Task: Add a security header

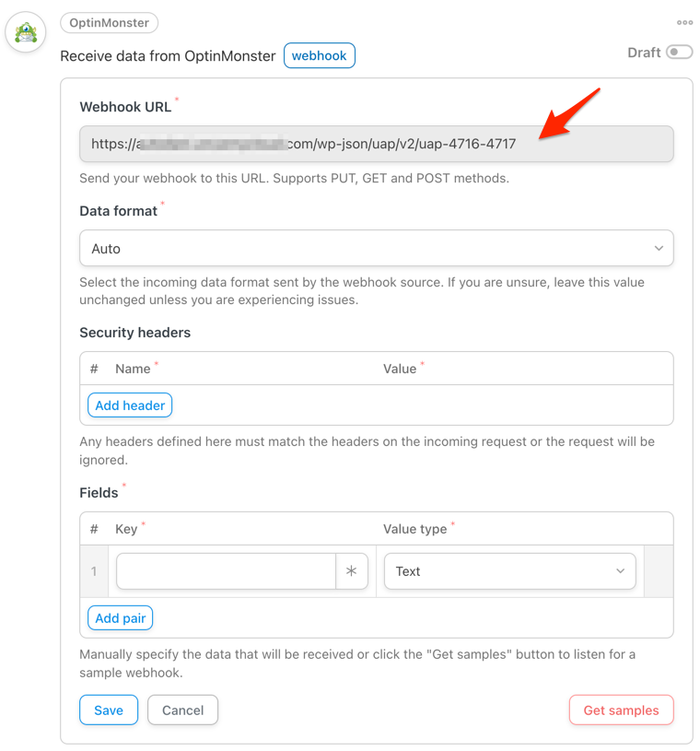Action: coord(130,405)
